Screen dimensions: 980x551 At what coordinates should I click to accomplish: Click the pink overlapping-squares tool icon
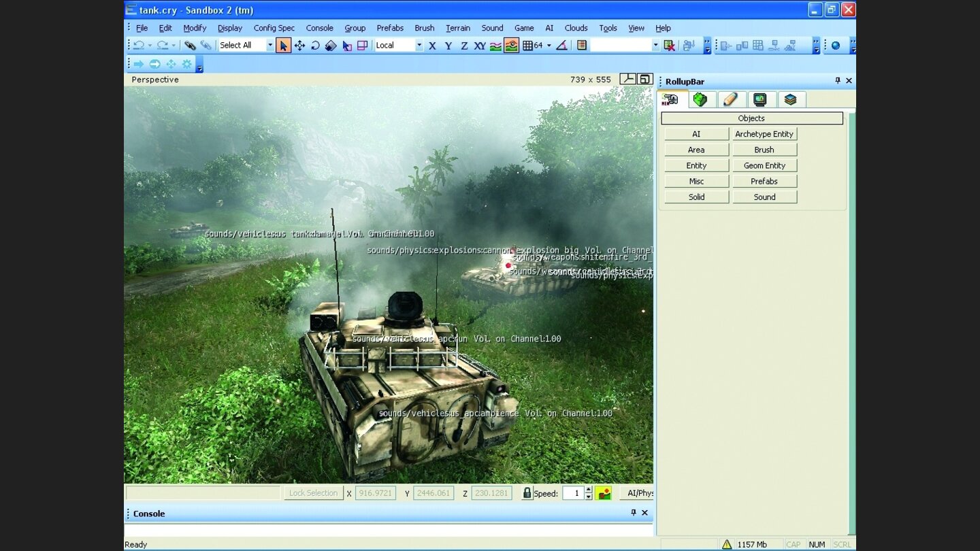click(x=362, y=46)
